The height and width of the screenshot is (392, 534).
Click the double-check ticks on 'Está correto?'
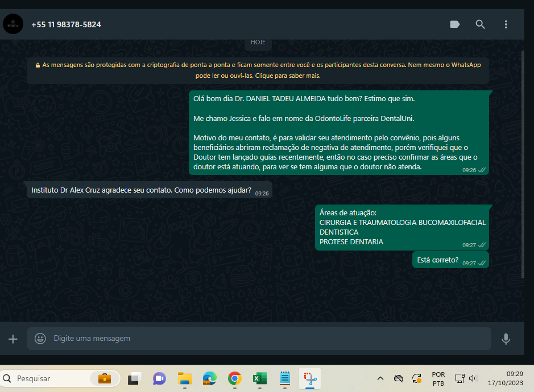(x=482, y=263)
